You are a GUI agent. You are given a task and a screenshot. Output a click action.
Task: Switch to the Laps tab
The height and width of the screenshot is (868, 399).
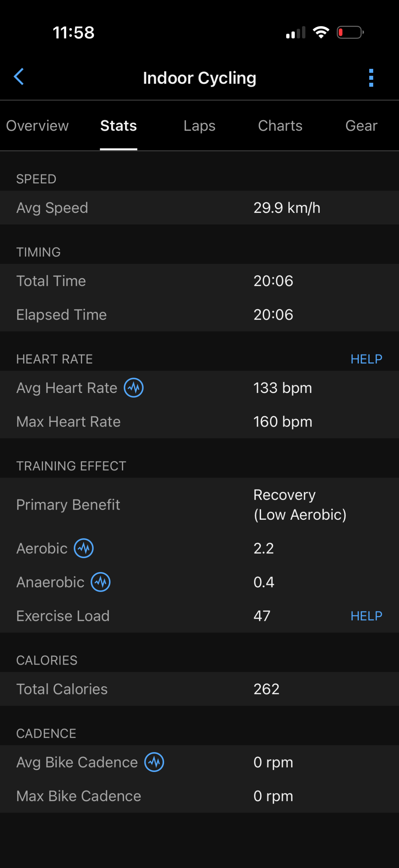(199, 126)
